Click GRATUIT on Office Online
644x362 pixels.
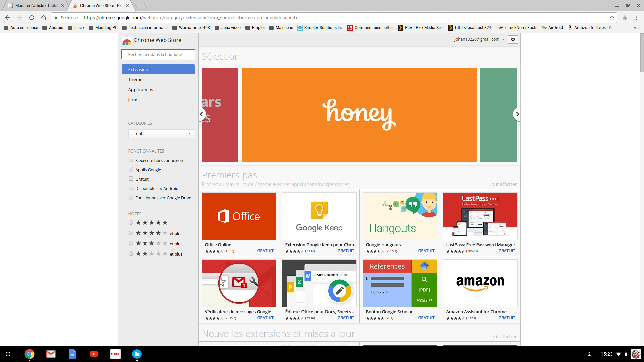pyautogui.click(x=265, y=251)
